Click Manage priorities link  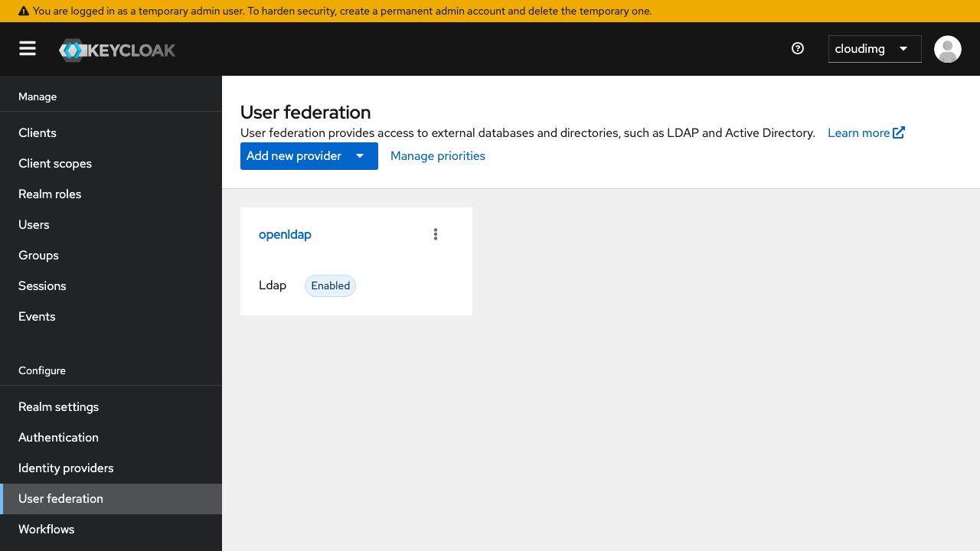438,156
